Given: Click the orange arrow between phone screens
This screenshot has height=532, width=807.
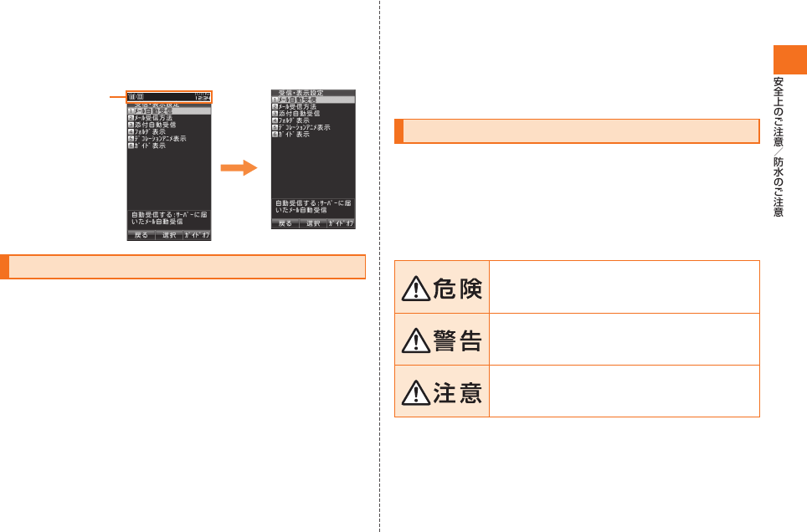Looking at the screenshot, I should pos(239,168).
